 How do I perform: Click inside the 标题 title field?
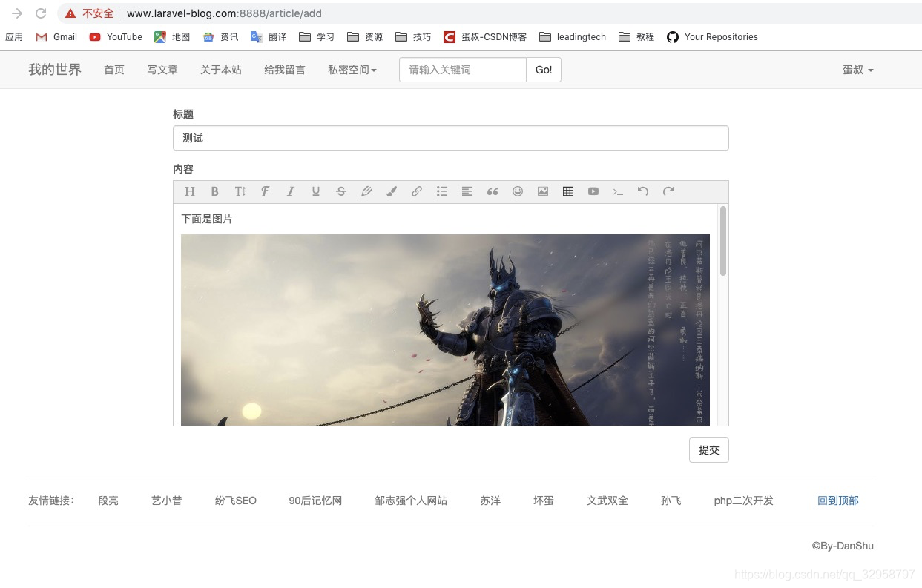click(450, 138)
